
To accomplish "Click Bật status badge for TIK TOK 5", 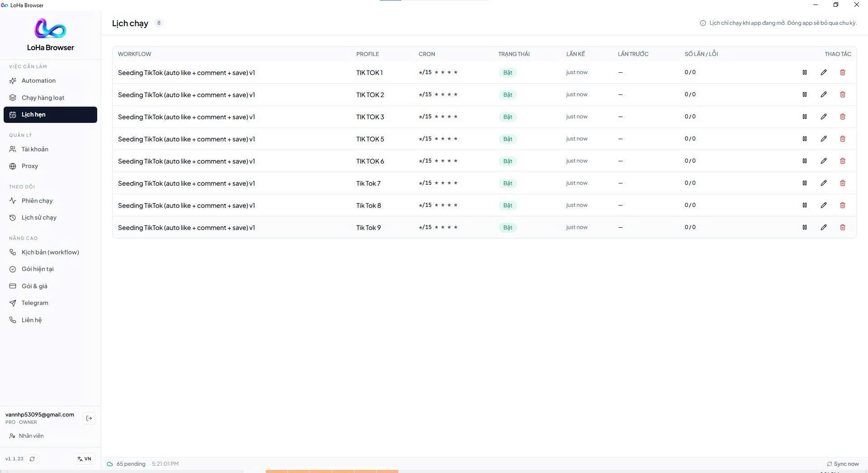I will click(508, 139).
